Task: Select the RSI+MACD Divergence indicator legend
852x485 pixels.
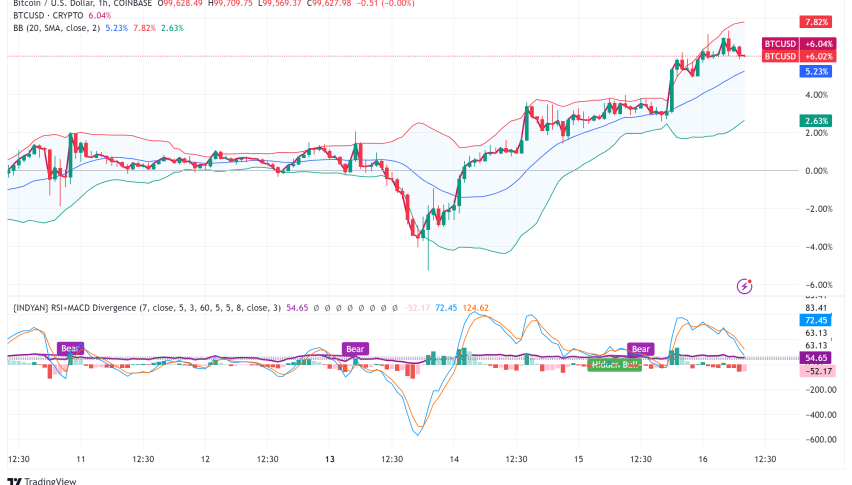Action: [x=147, y=307]
